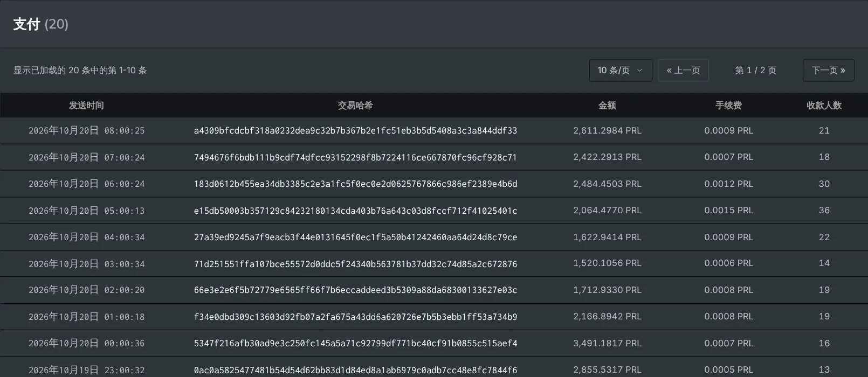Click the amount 2,611.2984 PRL
The height and width of the screenshot is (377, 868).
coord(607,131)
